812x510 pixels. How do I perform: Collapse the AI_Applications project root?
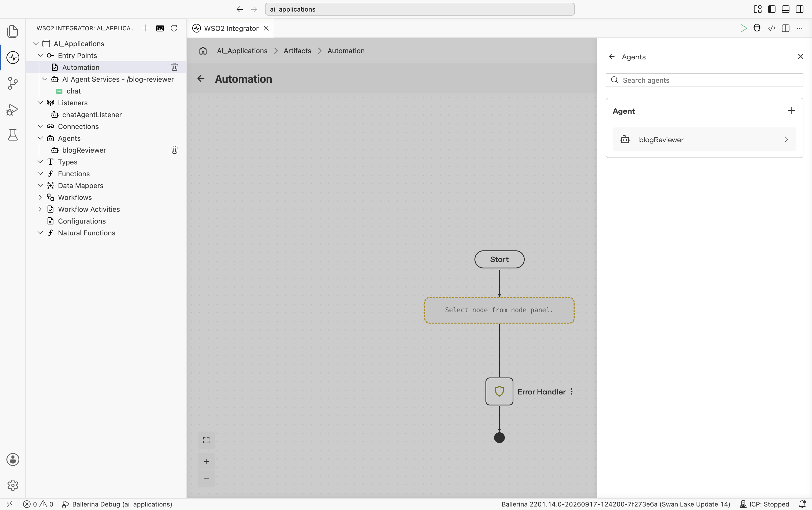pyautogui.click(x=36, y=44)
